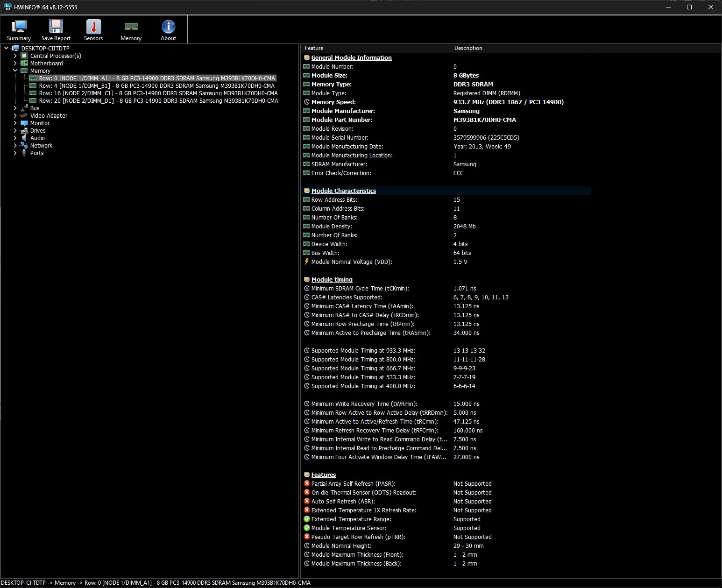Screen dimensions: 722x588
Task: Select Row: 0 [NODE 1/DIMM_A1] memory module
Action: pos(157,78)
